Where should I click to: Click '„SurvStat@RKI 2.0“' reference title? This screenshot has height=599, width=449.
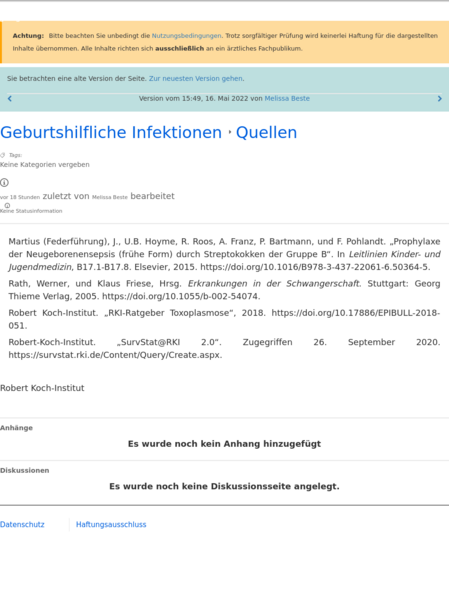click(x=169, y=342)
